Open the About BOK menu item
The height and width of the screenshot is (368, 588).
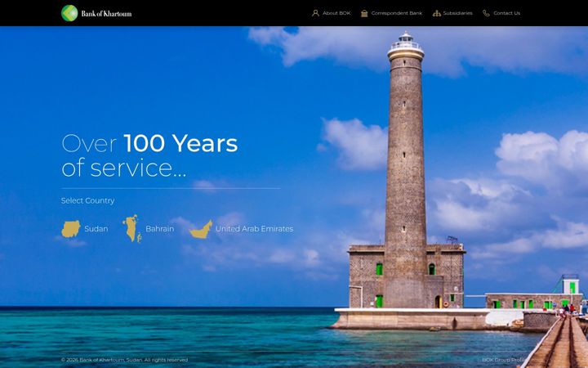click(x=336, y=13)
